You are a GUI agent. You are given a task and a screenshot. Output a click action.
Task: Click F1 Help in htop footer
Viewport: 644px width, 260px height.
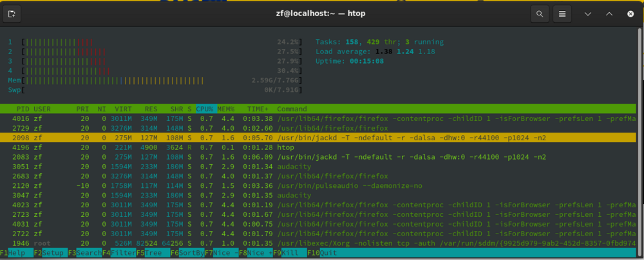point(17,253)
